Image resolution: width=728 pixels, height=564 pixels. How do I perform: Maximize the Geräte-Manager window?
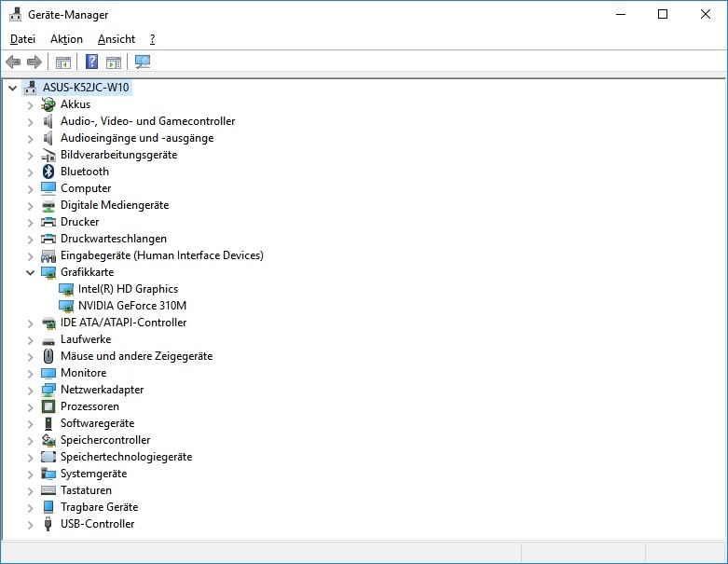pyautogui.click(x=663, y=14)
